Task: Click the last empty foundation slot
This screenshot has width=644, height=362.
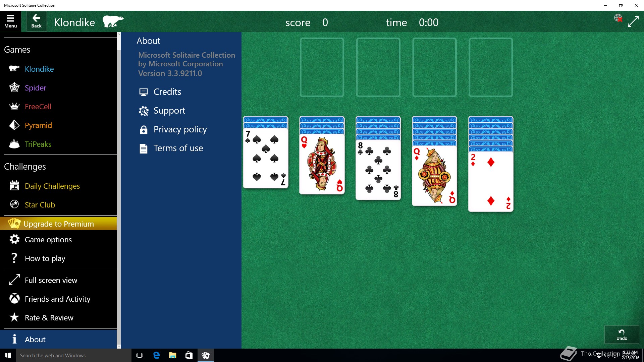Action: 491,67
